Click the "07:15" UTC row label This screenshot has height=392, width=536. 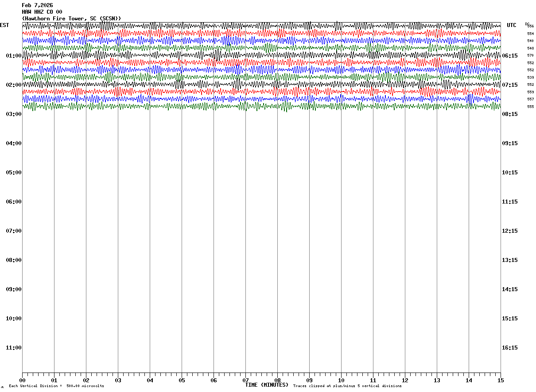[x=510, y=85]
